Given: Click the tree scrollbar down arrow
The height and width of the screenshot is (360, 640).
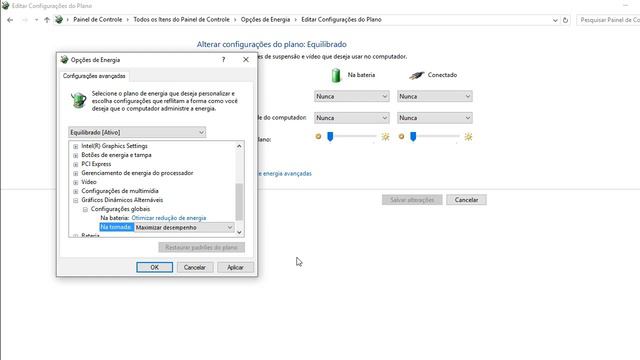Looking at the screenshot, I should 239,232.
